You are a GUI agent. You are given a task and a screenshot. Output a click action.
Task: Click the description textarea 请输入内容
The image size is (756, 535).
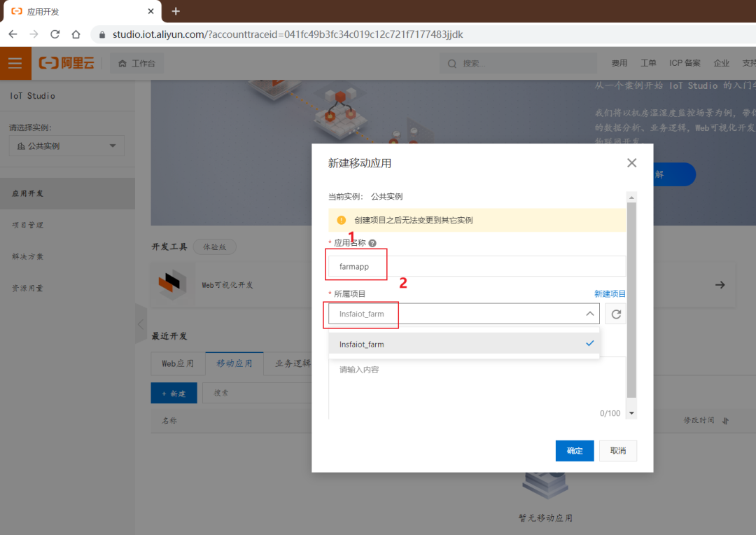pyautogui.click(x=477, y=389)
